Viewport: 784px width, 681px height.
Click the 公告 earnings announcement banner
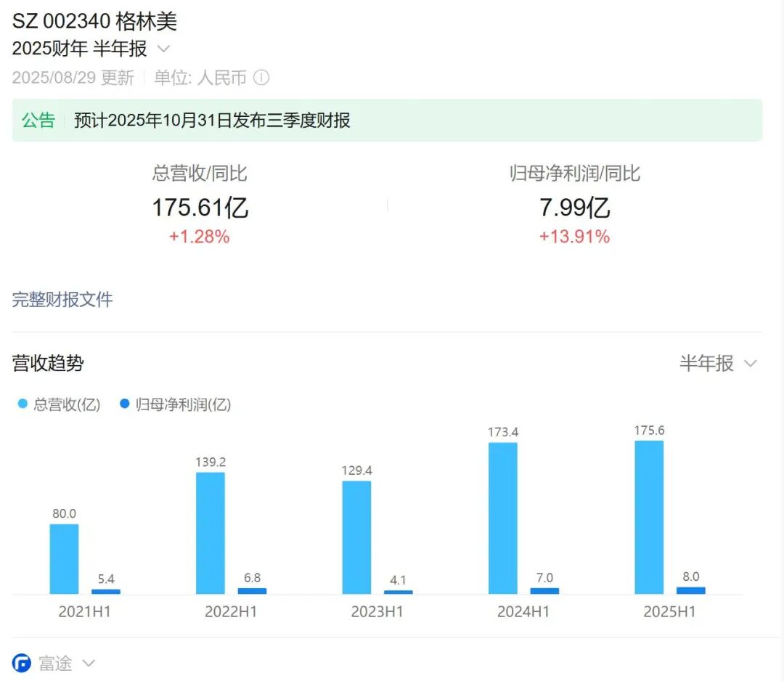coord(387,121)
